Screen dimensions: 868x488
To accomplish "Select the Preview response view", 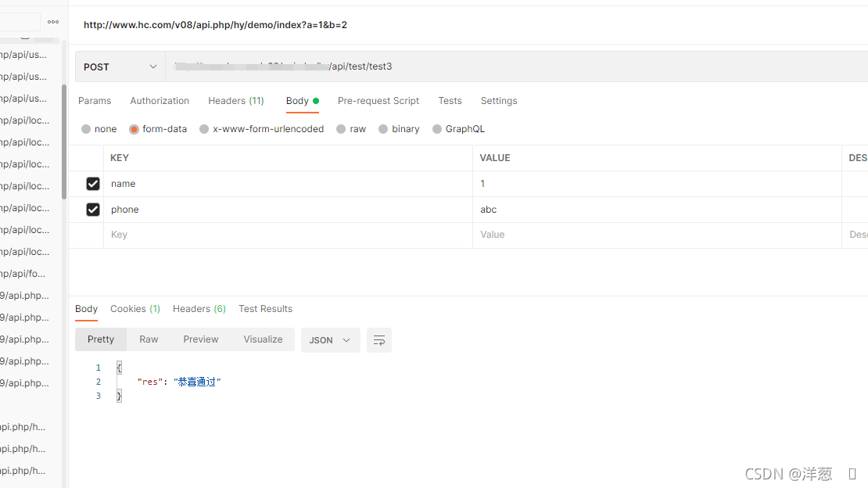I will (201, 339).
